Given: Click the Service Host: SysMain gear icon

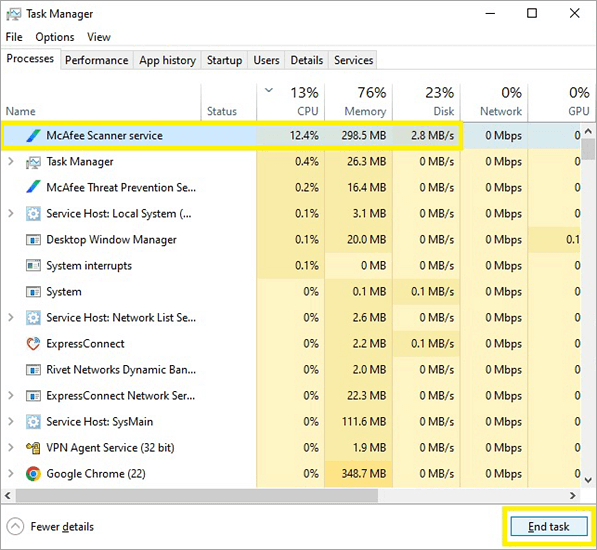Looking at the screenshot, I should tap(33, 422).
